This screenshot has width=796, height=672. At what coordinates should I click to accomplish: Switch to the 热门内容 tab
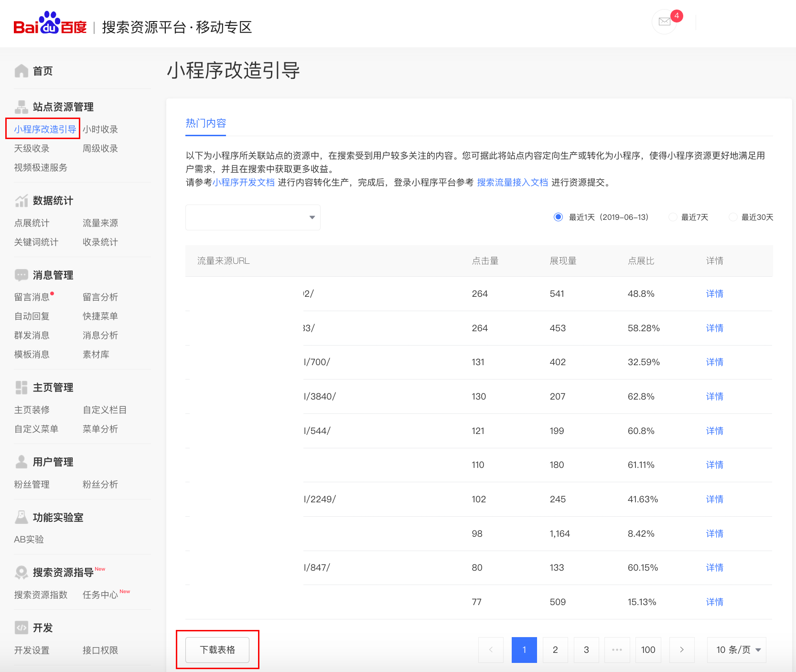[x=205, y=123]
